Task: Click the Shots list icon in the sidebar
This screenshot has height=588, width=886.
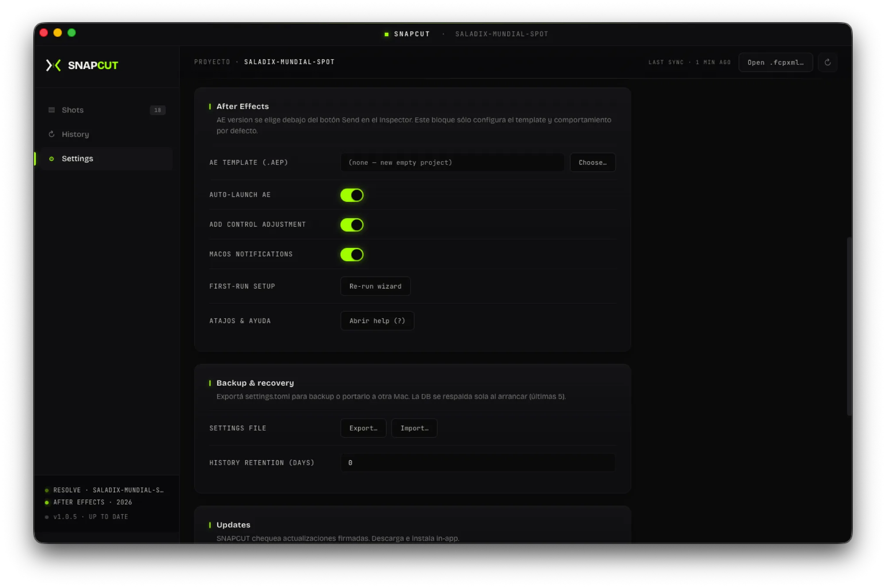Action: 51,110
